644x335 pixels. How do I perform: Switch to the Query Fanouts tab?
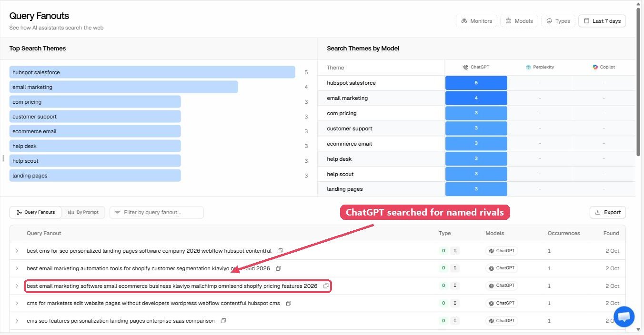point(36,212)
